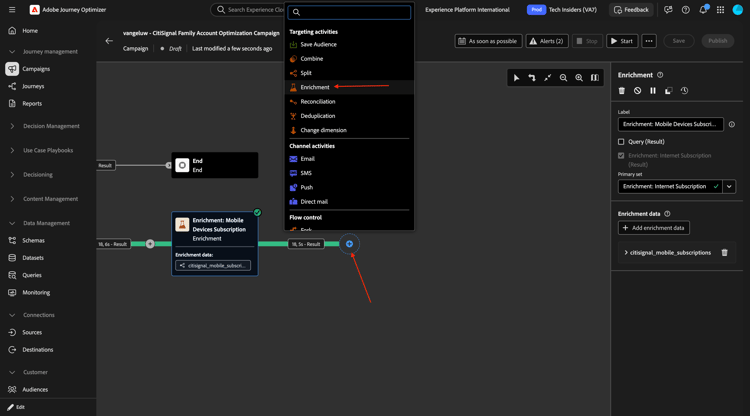750x416 pixels.
Task: Click the Feedback button
Action: tap(631, 10)
